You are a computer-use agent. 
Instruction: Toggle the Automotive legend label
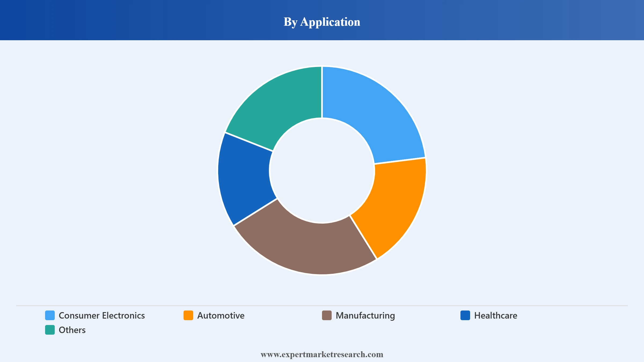221,315
